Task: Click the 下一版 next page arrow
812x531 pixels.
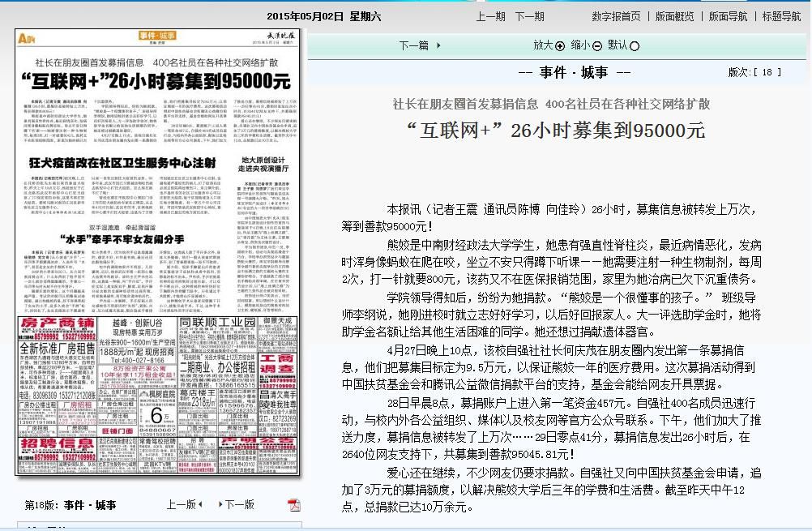Action: (x=220, y=505)
